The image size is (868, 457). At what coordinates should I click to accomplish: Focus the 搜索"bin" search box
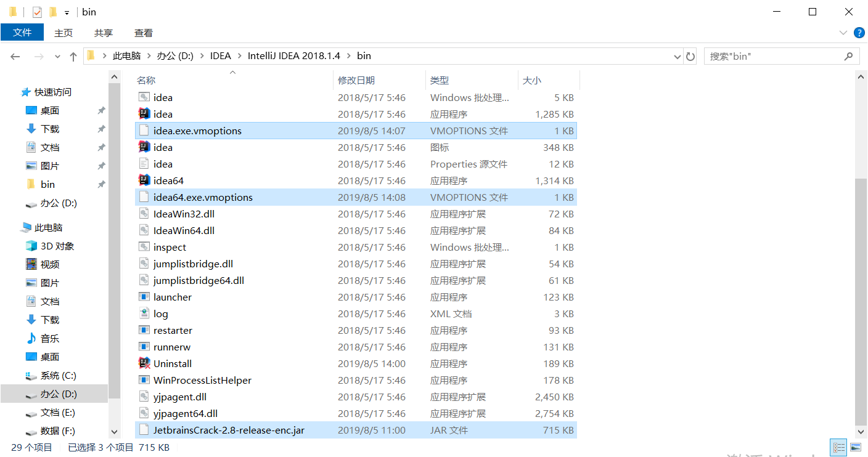point(782,56)
